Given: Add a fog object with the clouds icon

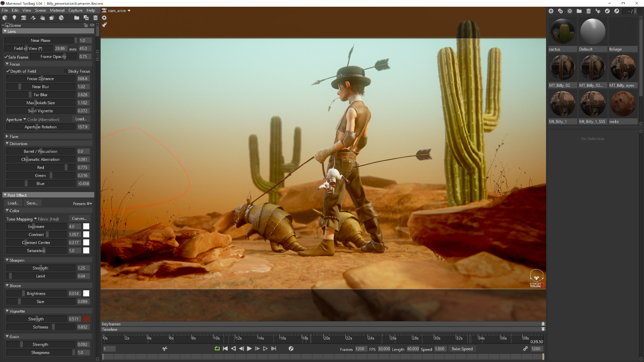Looking at the screenshot, I should [x=43, y=18].
